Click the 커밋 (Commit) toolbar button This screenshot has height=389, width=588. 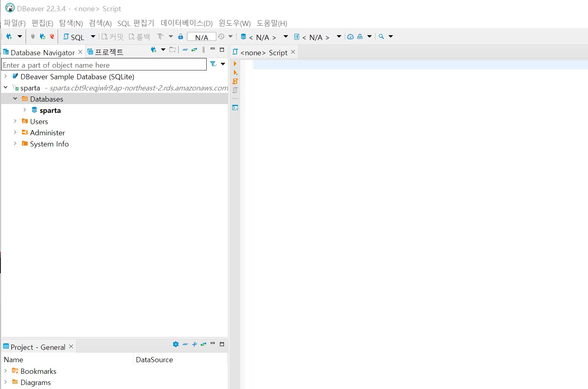click(x=113, y=37)
